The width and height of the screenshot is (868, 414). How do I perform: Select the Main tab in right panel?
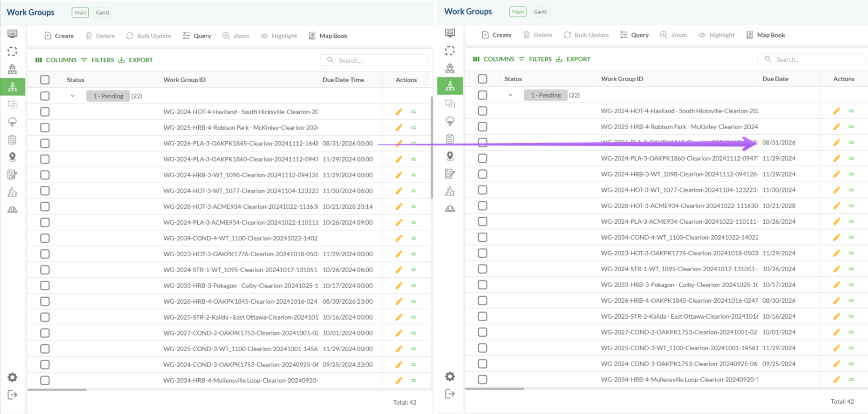click(x=518, y=12)
